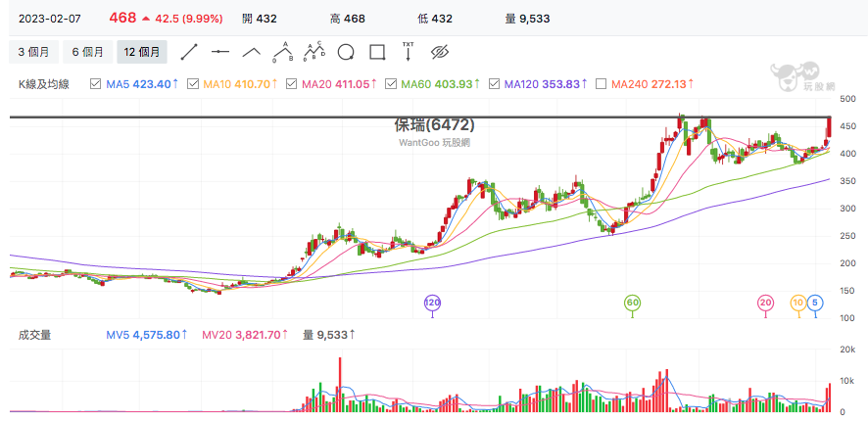Click the closing price 468 in header
The height and width of the screenshot is (421, 868).
coord(122,19)
